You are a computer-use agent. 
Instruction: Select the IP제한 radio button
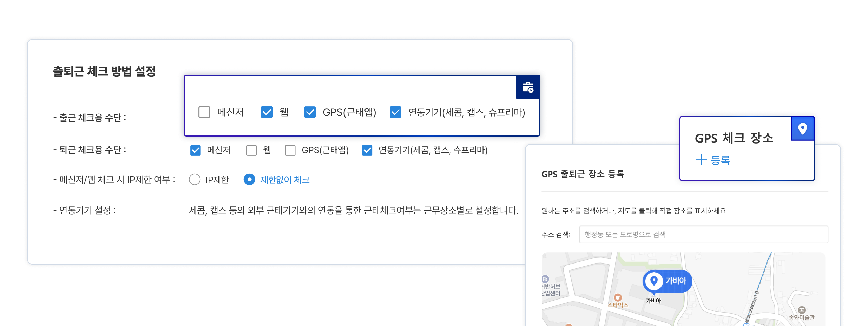[195, 180]
